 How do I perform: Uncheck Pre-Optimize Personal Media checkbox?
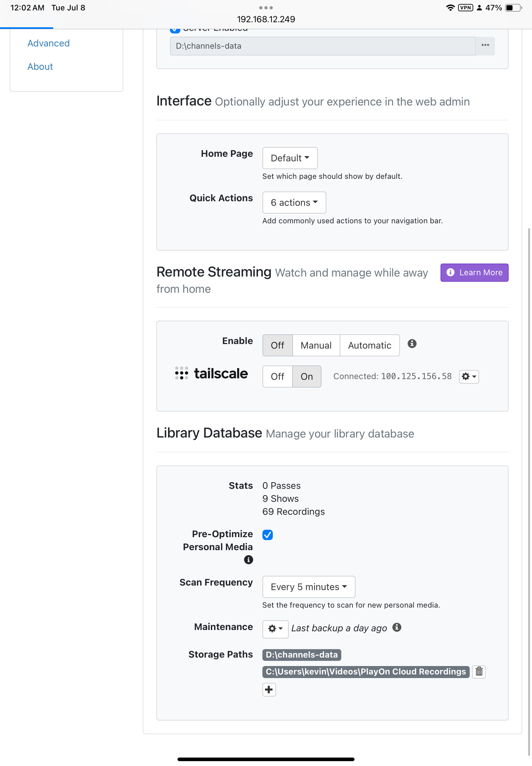[267, 535]
